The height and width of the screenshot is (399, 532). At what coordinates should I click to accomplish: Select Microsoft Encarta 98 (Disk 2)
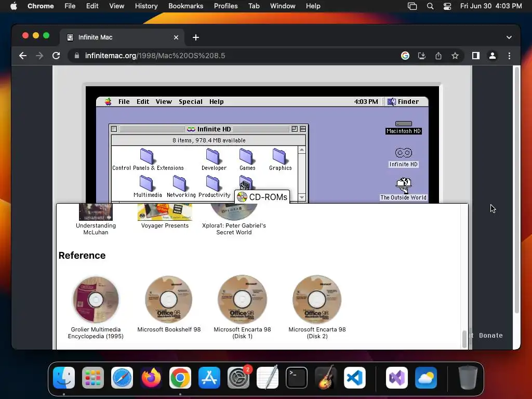tap(317, 299)
